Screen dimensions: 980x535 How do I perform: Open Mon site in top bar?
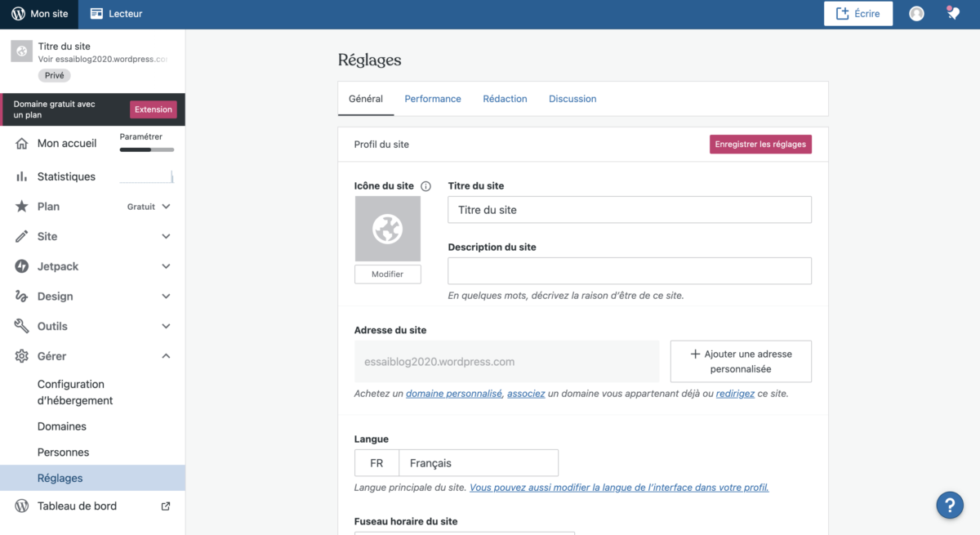[x=39, y=14]
